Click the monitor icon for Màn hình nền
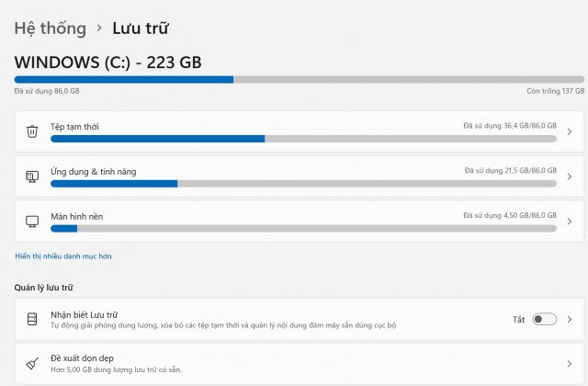The width and height of the screenshot is (588, 386). pyautogui.click(x=32, y=221)
